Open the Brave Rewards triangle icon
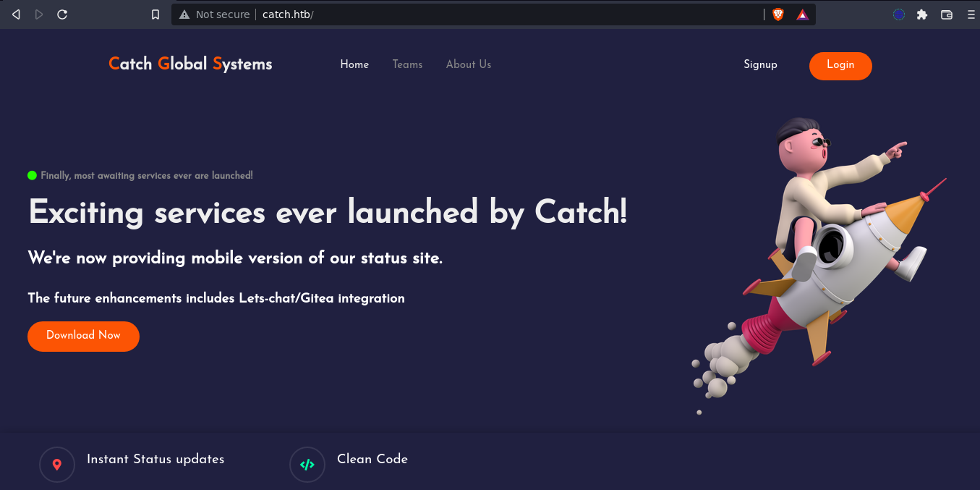Screen dimensions: 980x490 (802, 14)
